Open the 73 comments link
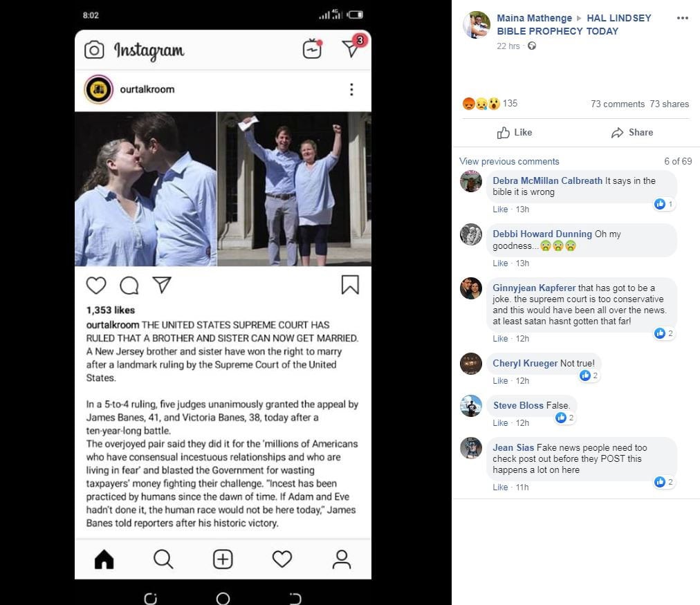 point(617,104)
